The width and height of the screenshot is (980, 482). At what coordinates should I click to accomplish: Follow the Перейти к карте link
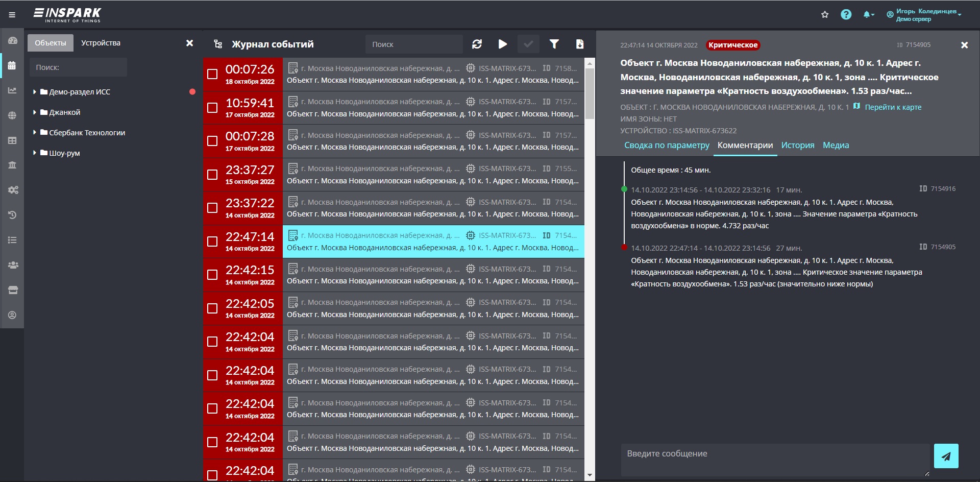pyautogui.click(x=893, y=107)
